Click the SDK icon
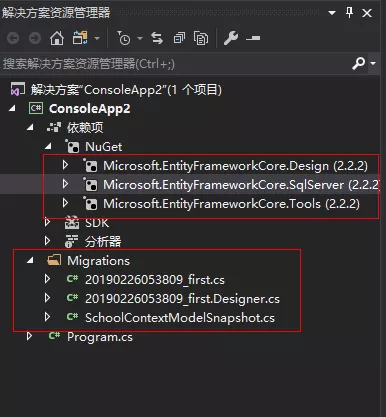The width and height of the screenshot is (386, 417). pos(72,223)
